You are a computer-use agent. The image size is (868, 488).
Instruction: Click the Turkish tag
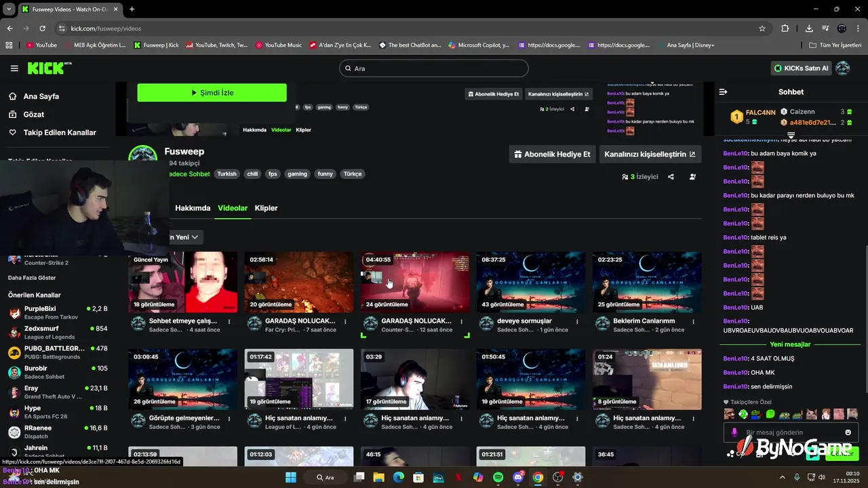click(x=226, y=174)
